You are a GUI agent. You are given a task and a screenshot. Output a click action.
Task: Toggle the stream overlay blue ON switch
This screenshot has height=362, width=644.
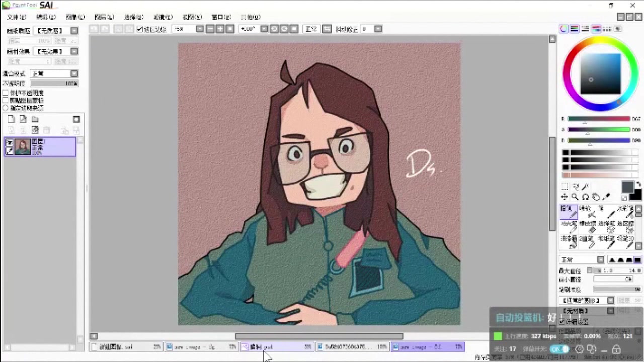click(x=559, y=349)
